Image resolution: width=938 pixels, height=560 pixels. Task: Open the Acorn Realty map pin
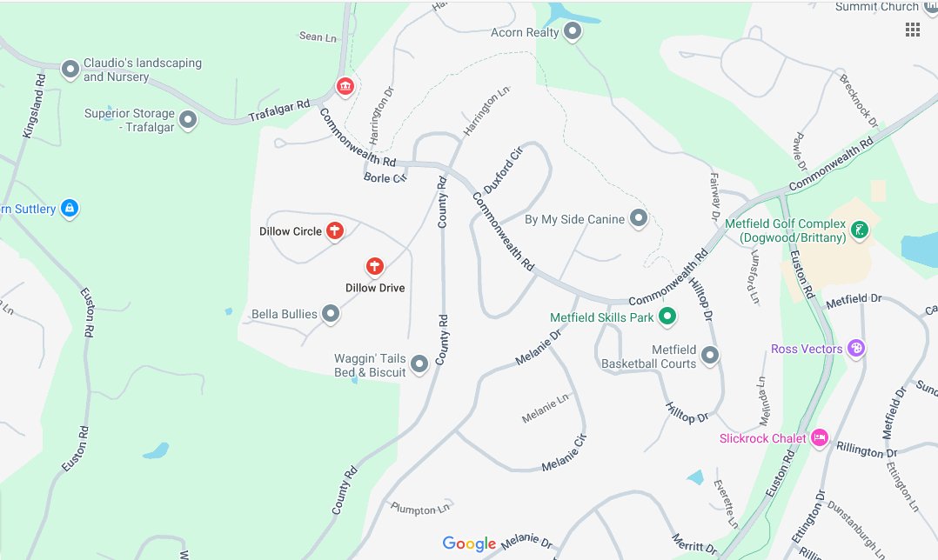click(x=573, y=31)
